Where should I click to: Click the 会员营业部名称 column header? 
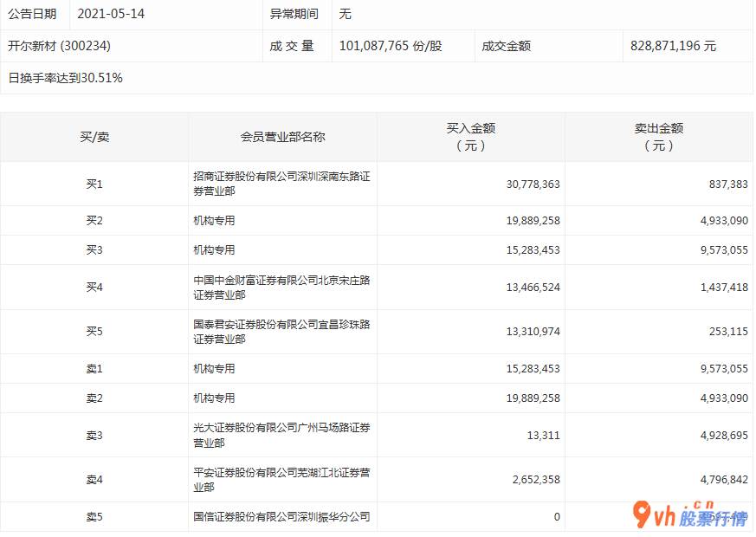283,137
